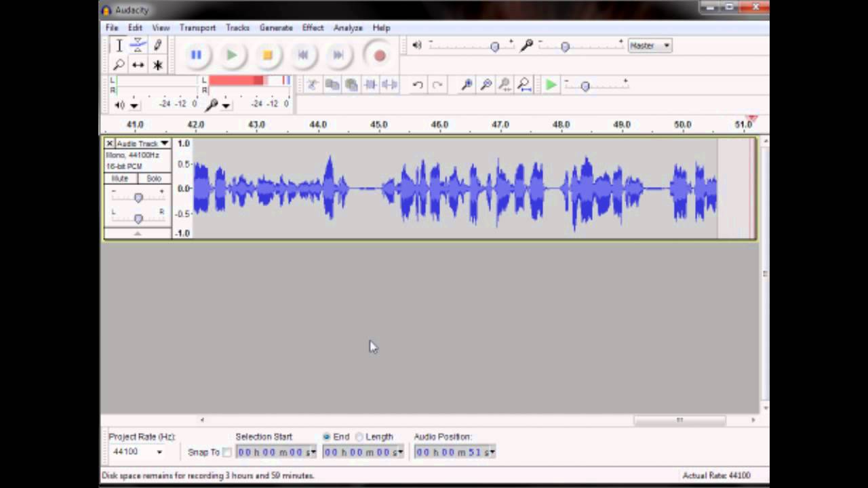The height and width of the screenshot is (488, 868).
Task: Click the Zoom Out icon
Action: click(x=486, y=85)
